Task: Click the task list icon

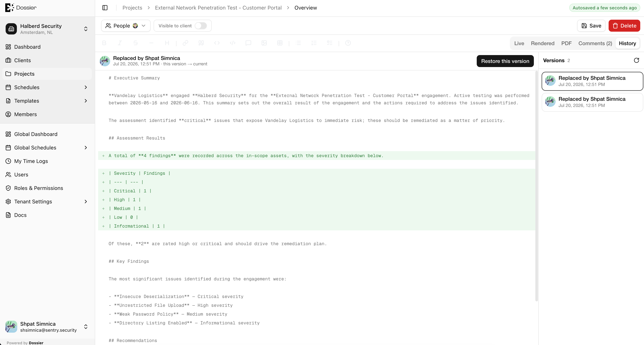Action: tap(330, 43)
